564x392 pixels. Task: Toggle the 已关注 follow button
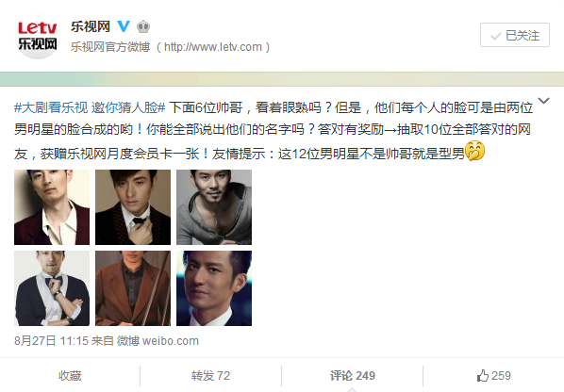pos(515,35)
